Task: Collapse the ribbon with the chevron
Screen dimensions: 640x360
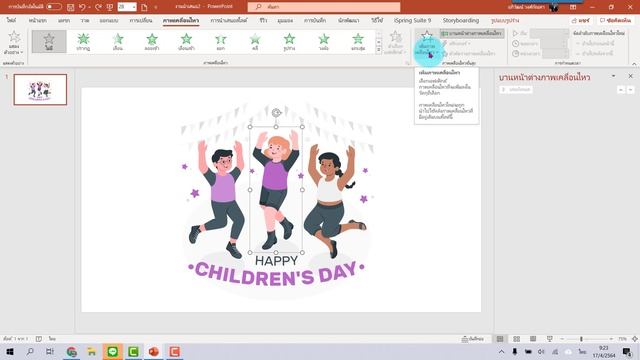Action: click(x=634, y=64)
